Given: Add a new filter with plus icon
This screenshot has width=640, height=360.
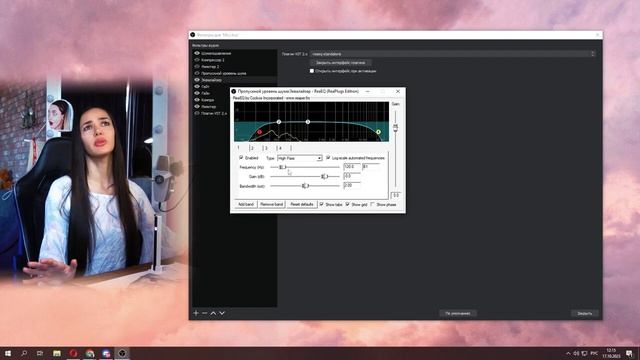Looking at the screenshot, I should pyautogui.click(x=196, y=313).
